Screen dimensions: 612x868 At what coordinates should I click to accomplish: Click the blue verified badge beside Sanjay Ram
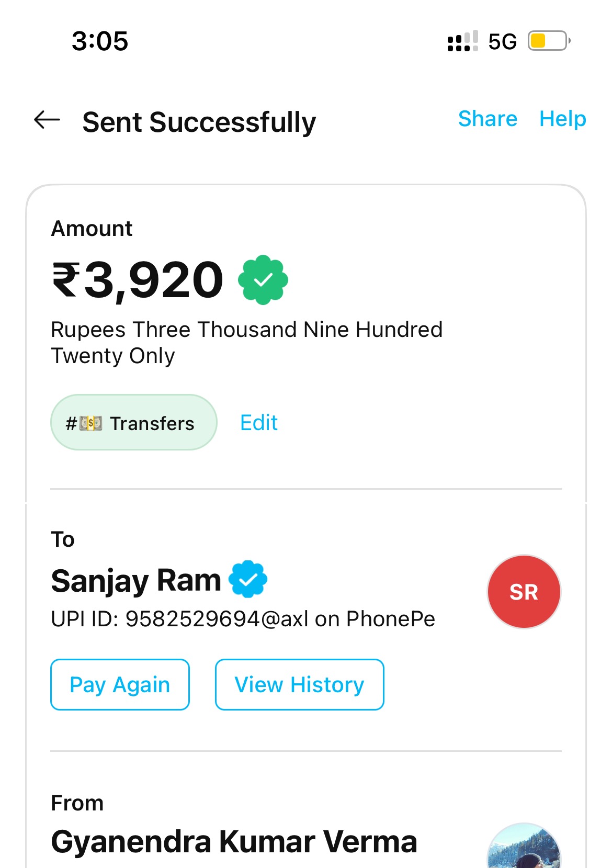pos(248,579)
